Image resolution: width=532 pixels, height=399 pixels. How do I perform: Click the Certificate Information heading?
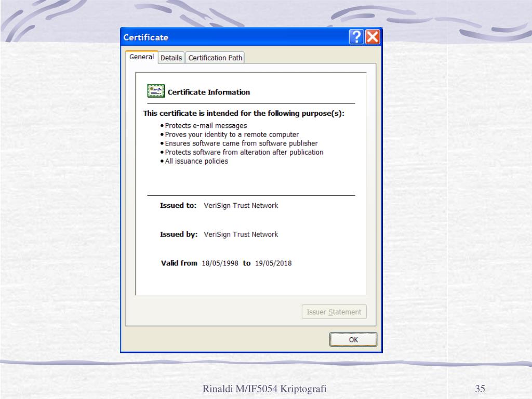[x=209, y=92]
